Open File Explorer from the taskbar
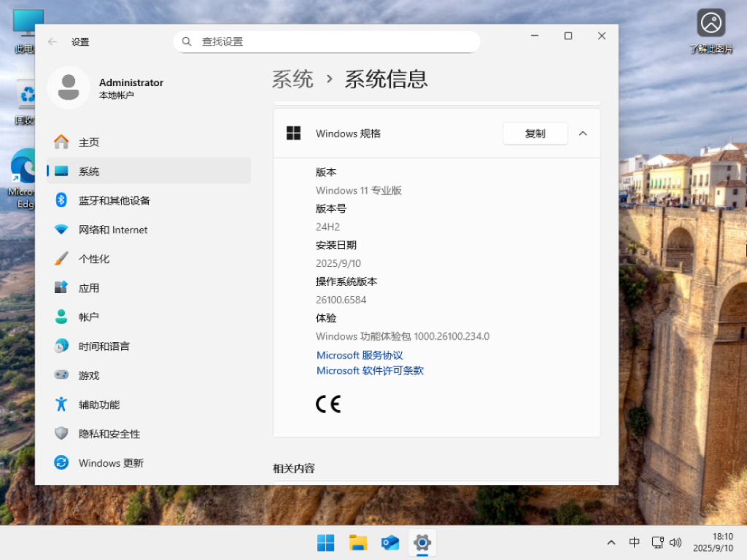The height and width of the screenshot is (560, 747). [357, 542]
